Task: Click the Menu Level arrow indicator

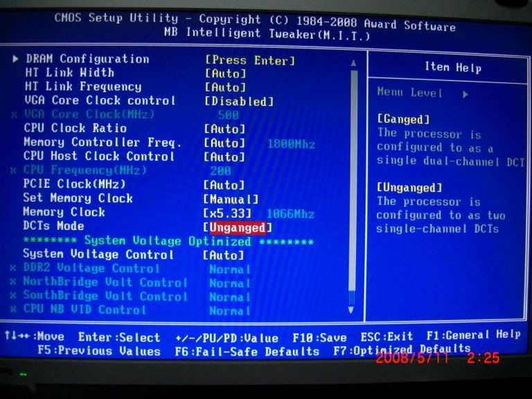Action: pyautogui.click(x=465, y=94)
